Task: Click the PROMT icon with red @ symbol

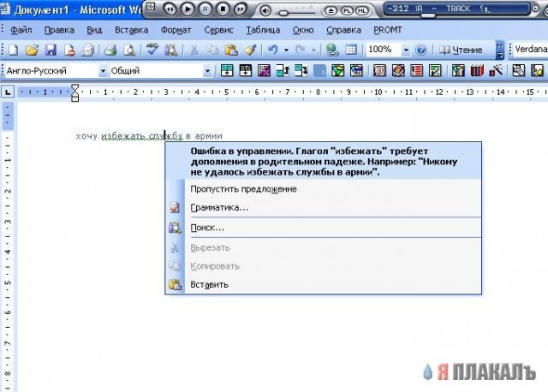Action: click(379, 70)
